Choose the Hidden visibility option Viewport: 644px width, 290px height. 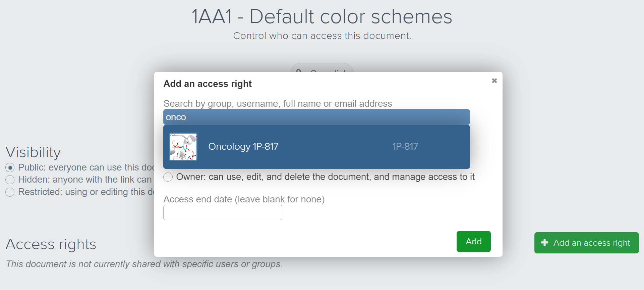(10, 180)
